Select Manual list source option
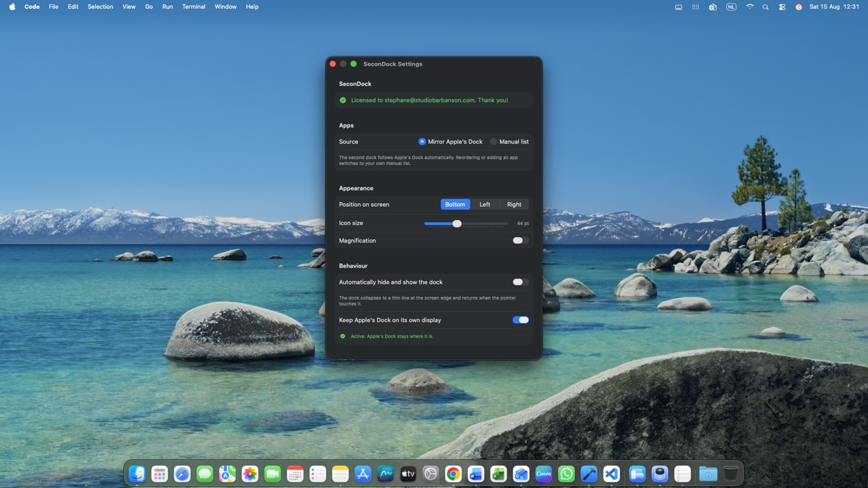 (509, 142)
